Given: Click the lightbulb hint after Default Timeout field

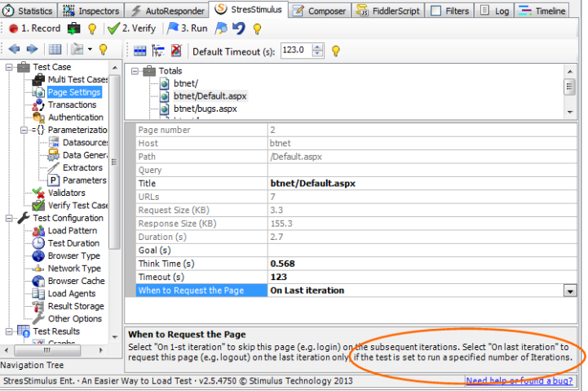Looking at the screenshot, I should 336,51.
